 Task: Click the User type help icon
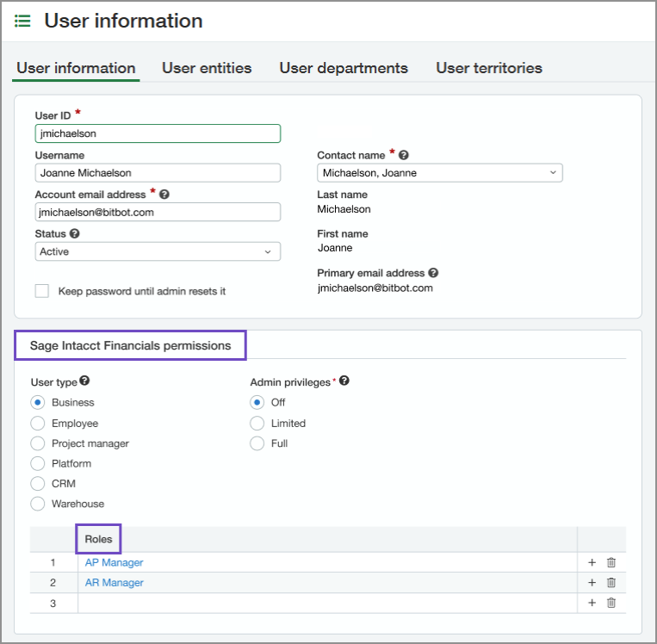[x=85, y=381]
